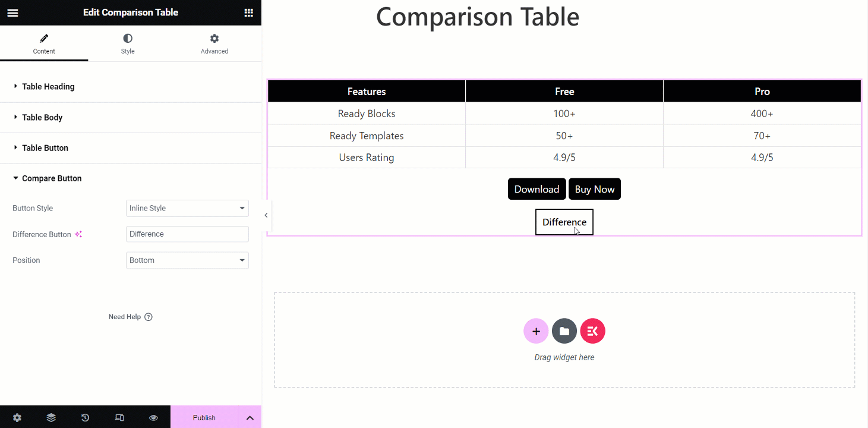Click the Download button in the table
Screen dimensions: 868x428
point(536,189)
